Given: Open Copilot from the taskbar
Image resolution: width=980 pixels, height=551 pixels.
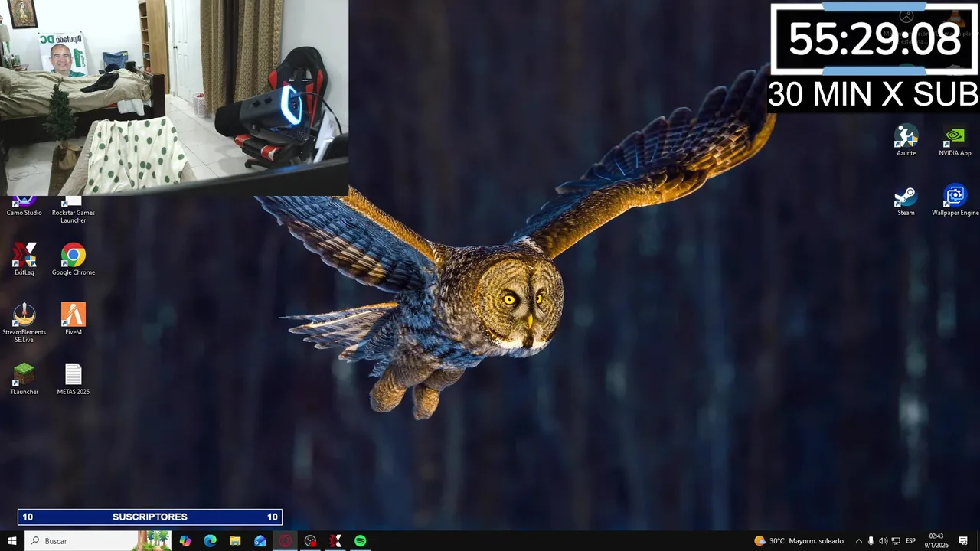Looking at the screenshot, I should pyautogui.click(x=185, y=541).
